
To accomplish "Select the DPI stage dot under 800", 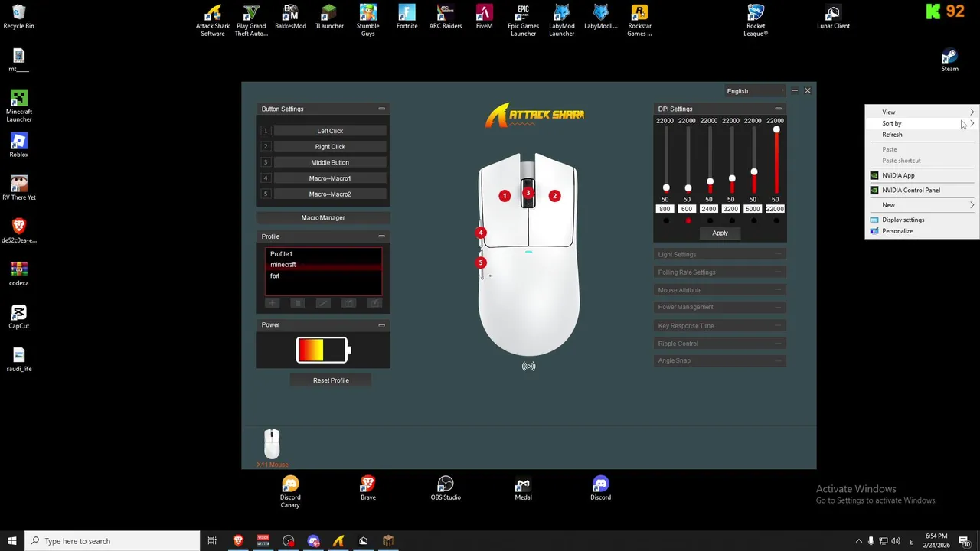I will (666, 221).
